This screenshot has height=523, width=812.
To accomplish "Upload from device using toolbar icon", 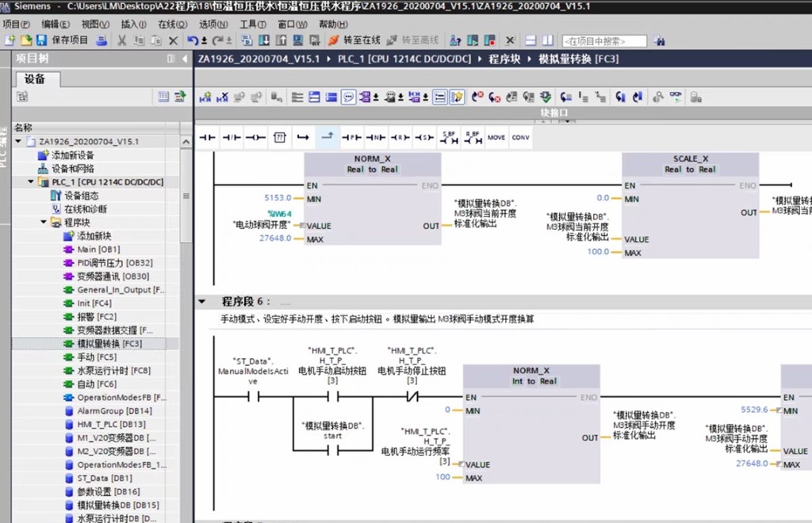I will coord(282,40).
